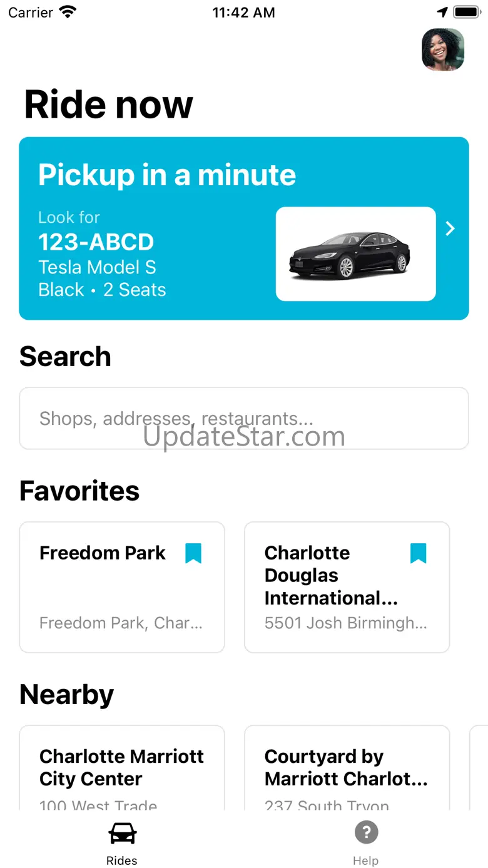
Task: Tap the 123-ABCD license plate text
Action: (96, 242)
